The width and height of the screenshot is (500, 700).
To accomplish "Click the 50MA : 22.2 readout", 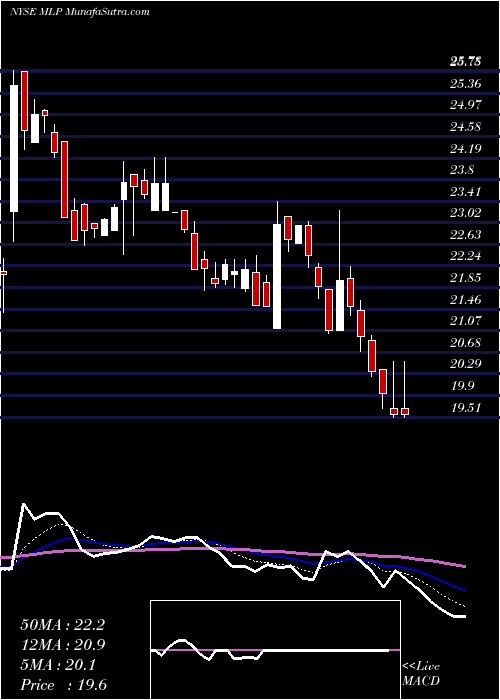I will tap(62, 625).
